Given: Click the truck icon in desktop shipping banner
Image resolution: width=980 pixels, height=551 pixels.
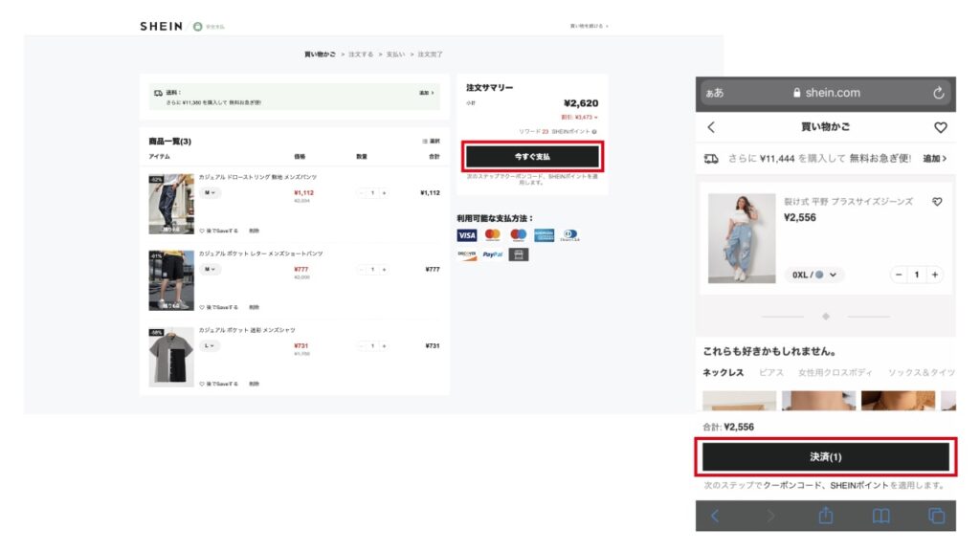Looking at the screenshot, I should pyautogui.click(x=158, y=93).
